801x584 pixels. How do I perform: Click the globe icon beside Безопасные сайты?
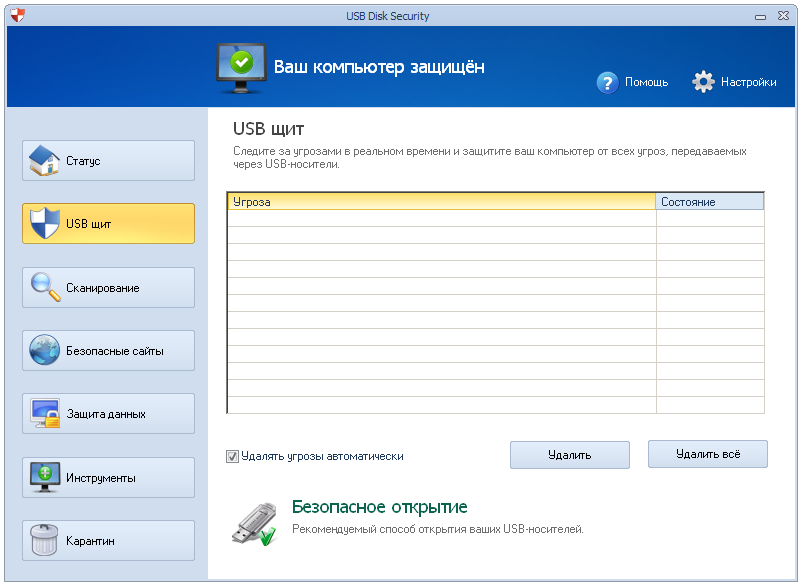pyautogui.click(x=44, y=350)
